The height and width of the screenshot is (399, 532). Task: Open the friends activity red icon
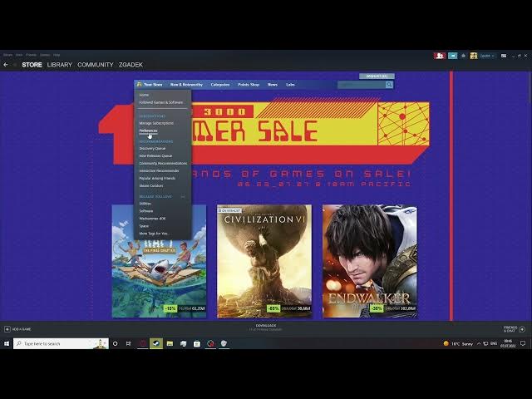click(440, 56)
